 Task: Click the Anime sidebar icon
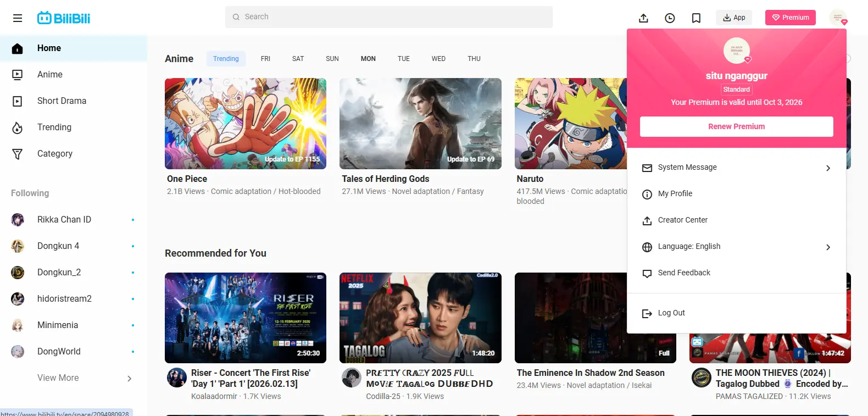point(18,75)
